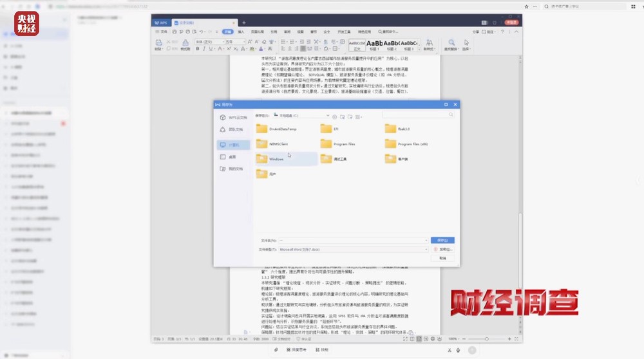Expand the file type dropdown
644x359 pixels.
(426, 249)
